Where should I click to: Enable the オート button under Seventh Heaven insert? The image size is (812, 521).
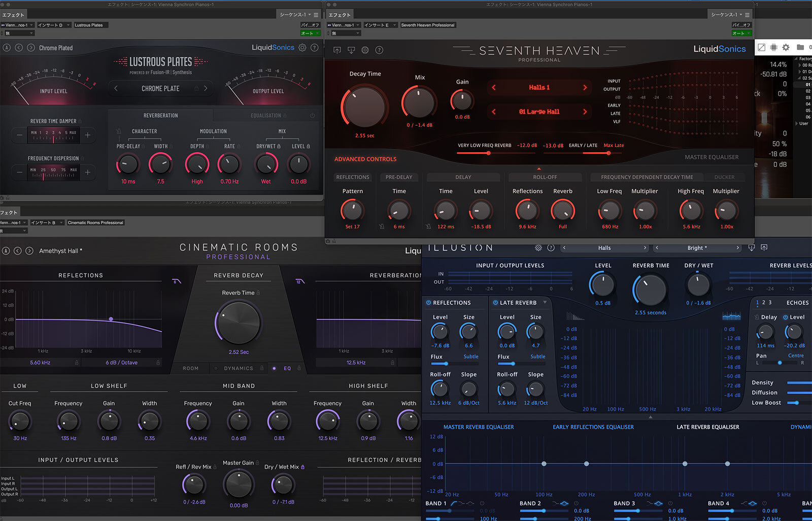(x=741, y=32)
